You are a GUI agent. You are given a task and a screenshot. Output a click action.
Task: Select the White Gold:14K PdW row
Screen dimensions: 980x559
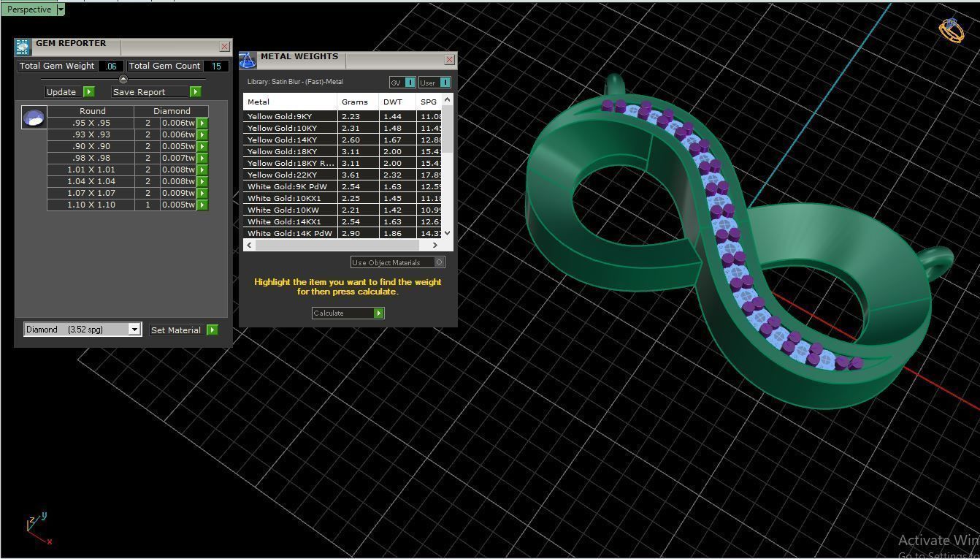pos(342,233)
